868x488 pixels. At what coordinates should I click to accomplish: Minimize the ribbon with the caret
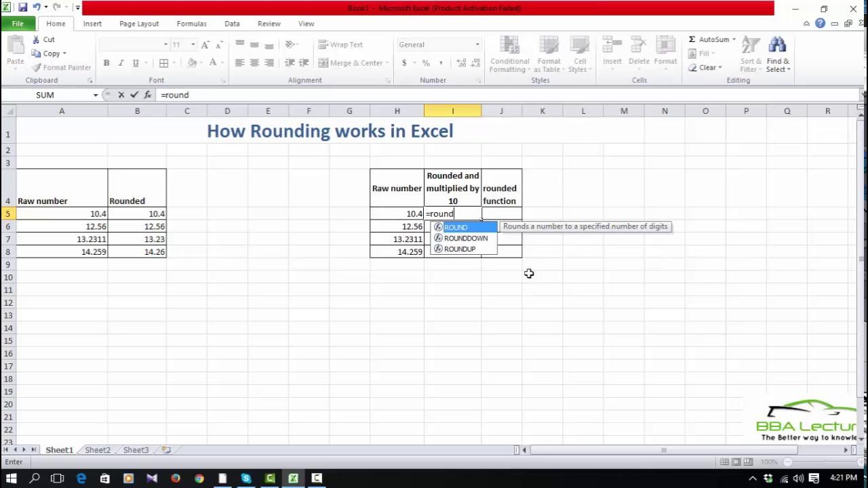pyautogui.click(x=807, y=23)
